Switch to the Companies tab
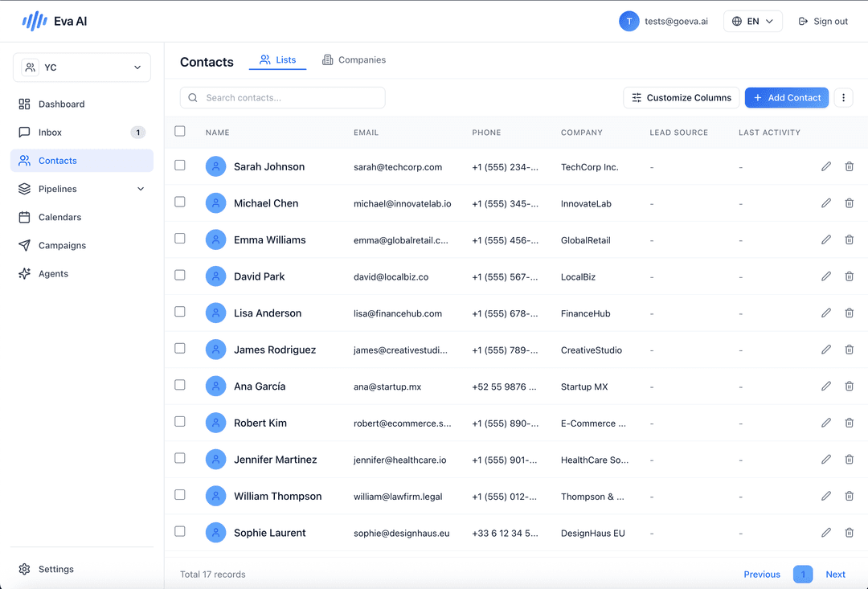This screenshot has height=589, width=868. 354,60
